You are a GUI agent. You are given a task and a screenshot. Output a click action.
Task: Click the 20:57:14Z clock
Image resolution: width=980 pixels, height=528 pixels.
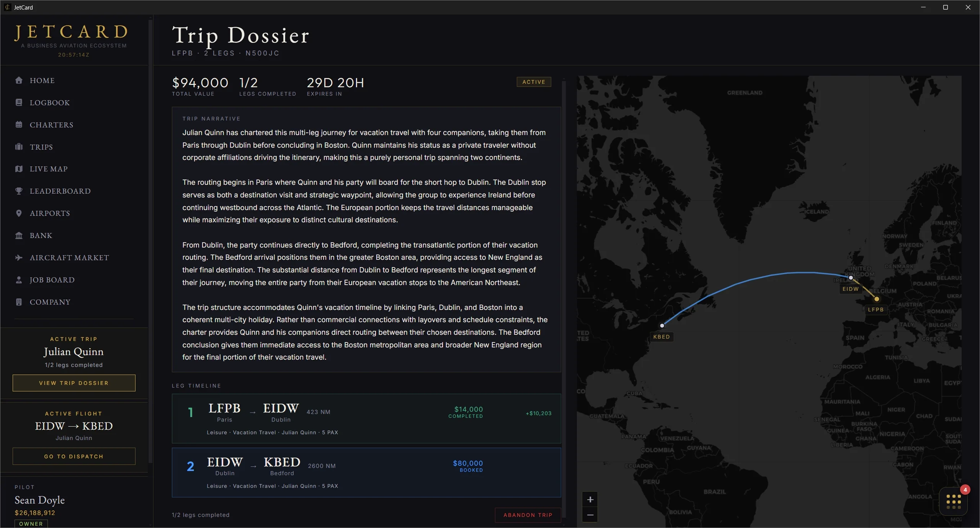tap(73, 55)
